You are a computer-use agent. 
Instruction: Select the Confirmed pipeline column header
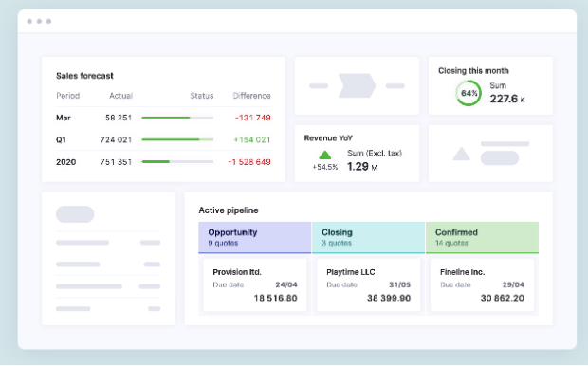(x=482, y=237)
